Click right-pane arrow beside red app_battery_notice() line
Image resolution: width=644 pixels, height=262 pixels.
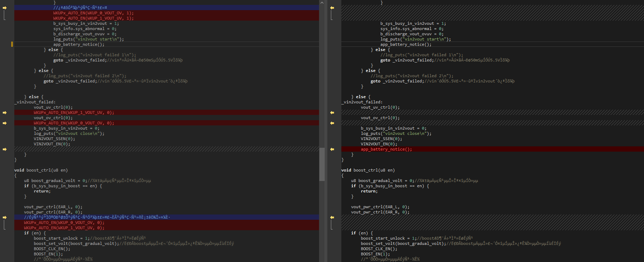click(x=332, y=149)
